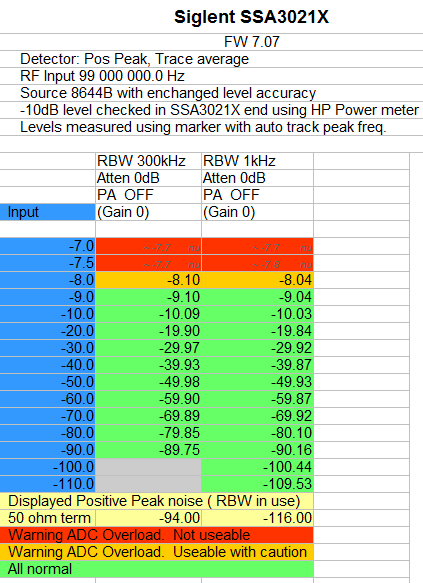Click the 'Detector: Pos Peak, Trace average' row
The height and width of the screenshot is (583, 423).
click(212, 59)
